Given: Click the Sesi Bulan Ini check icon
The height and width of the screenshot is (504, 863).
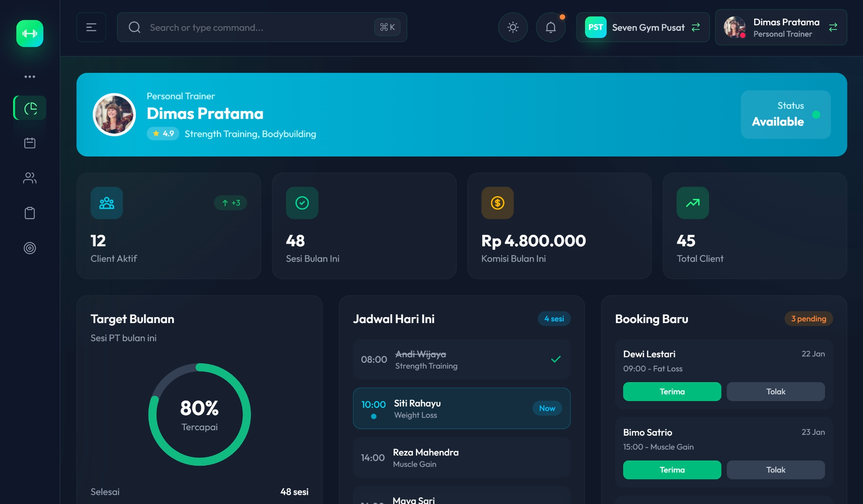Looking at the screenshot, I should 302,203.
